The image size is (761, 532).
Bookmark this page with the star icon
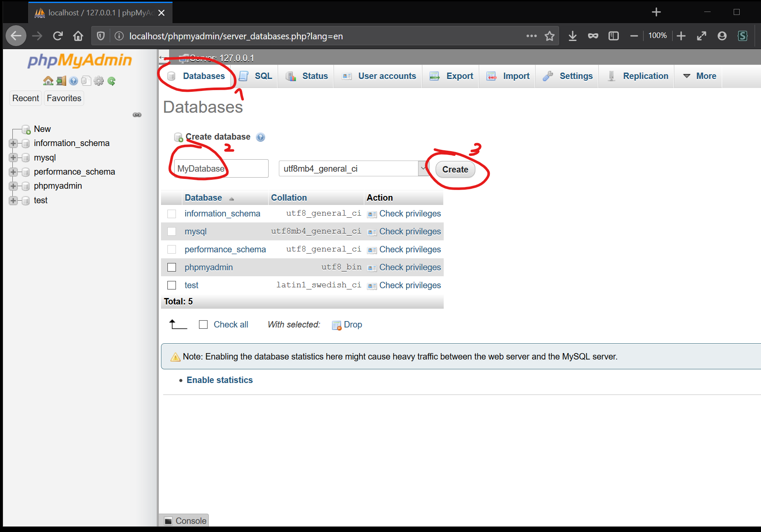click(x=550, y=36)
